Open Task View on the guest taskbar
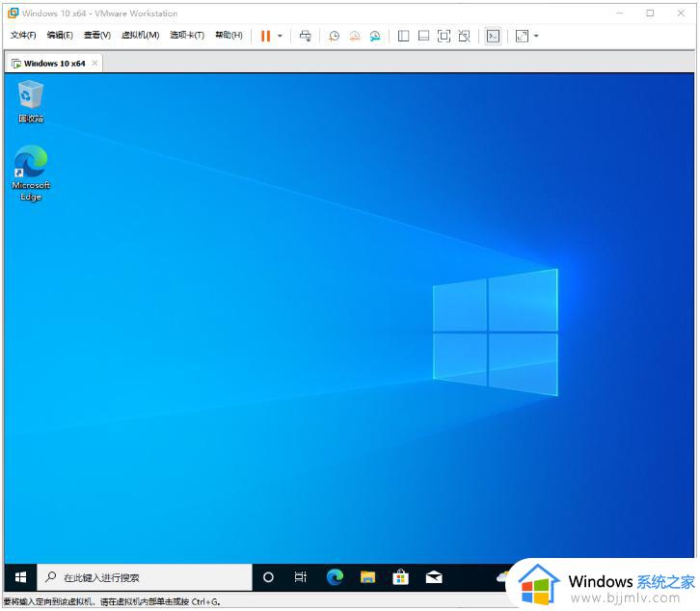Screen dimensions: 700x611 [301, 577]
